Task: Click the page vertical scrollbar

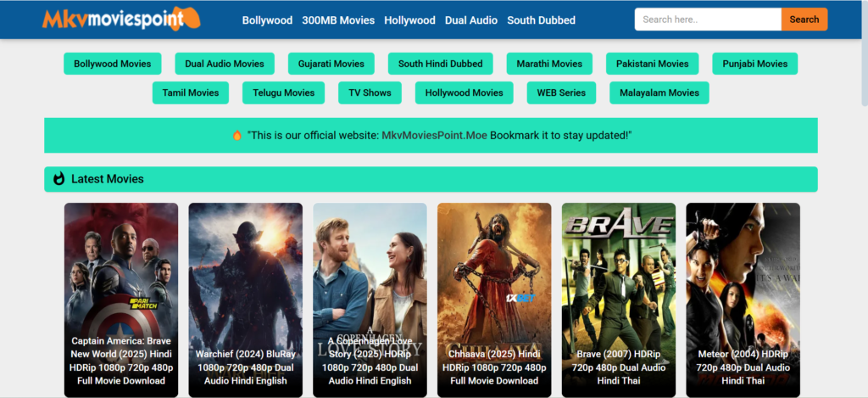Action: [x=865, y=53]
